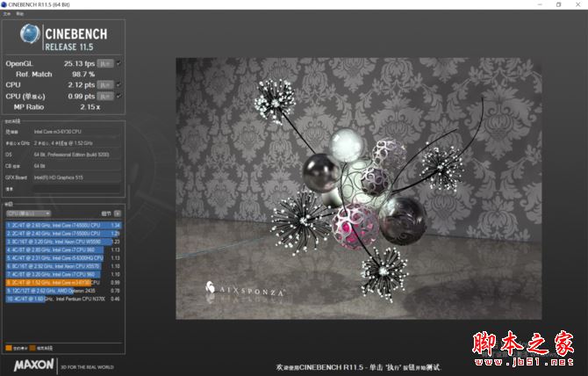Run the OpenGL benchmark test

[x=105, y=63]
